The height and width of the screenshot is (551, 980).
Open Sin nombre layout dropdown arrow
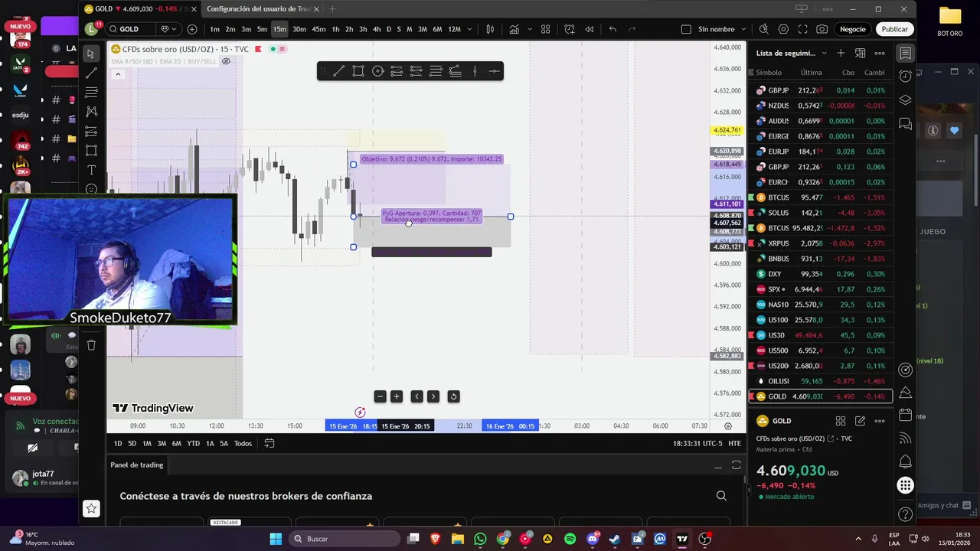pos(744,29)
